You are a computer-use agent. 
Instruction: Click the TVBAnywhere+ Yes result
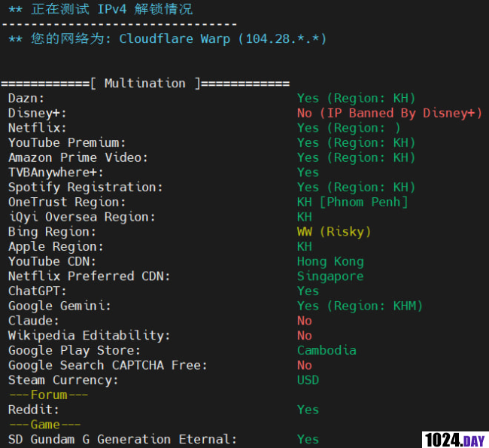click(308, 172)
